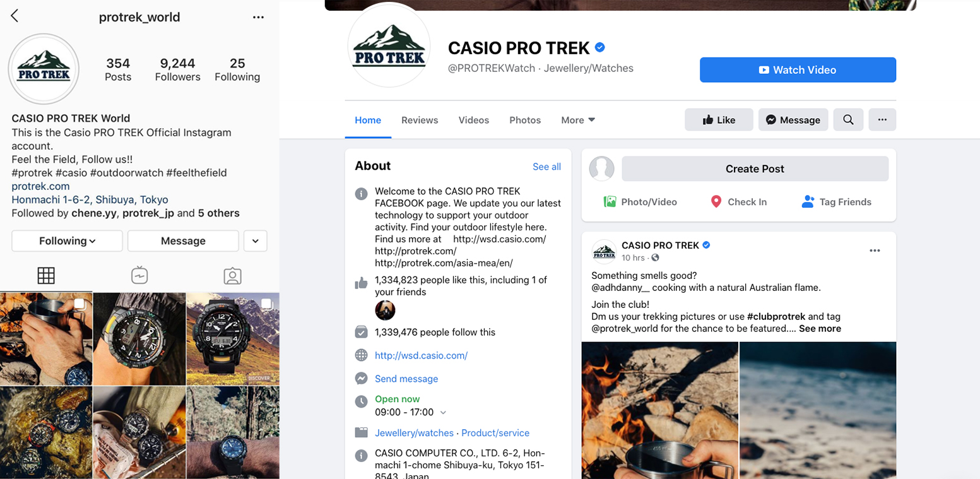Click the Check In location pin
This screenshot has width=980, height=479.
(x=716, y=202)
